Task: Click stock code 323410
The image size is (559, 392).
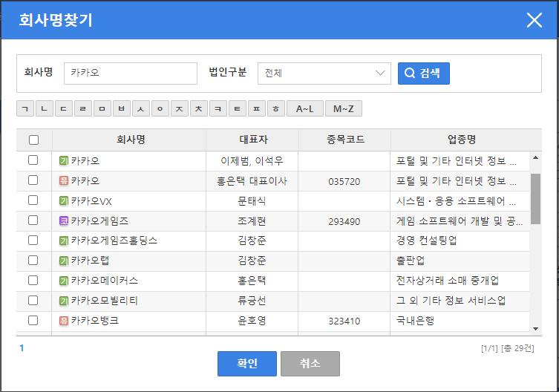Action: [344, 321]
